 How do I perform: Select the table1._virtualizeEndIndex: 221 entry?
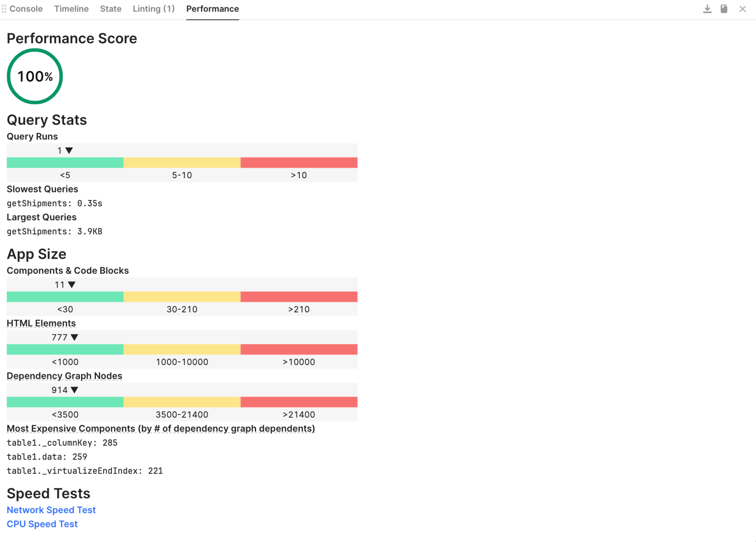85,471
